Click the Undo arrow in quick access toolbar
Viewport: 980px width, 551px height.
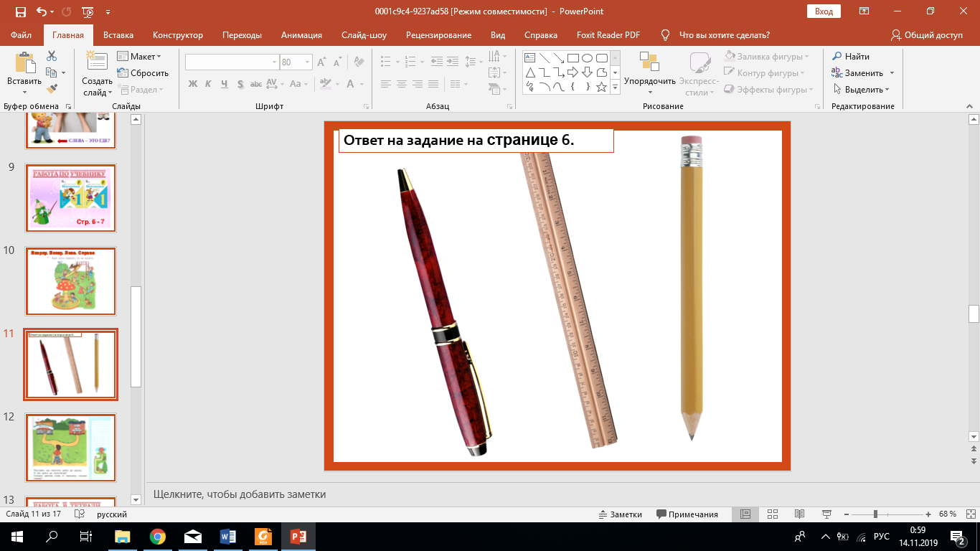42,12
